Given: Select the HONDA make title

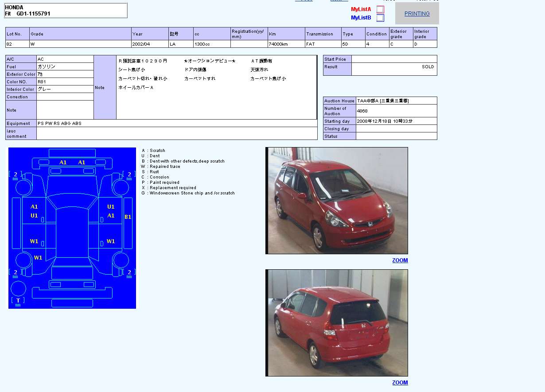Looking at the screenshot, I should [x=14, y=8].
